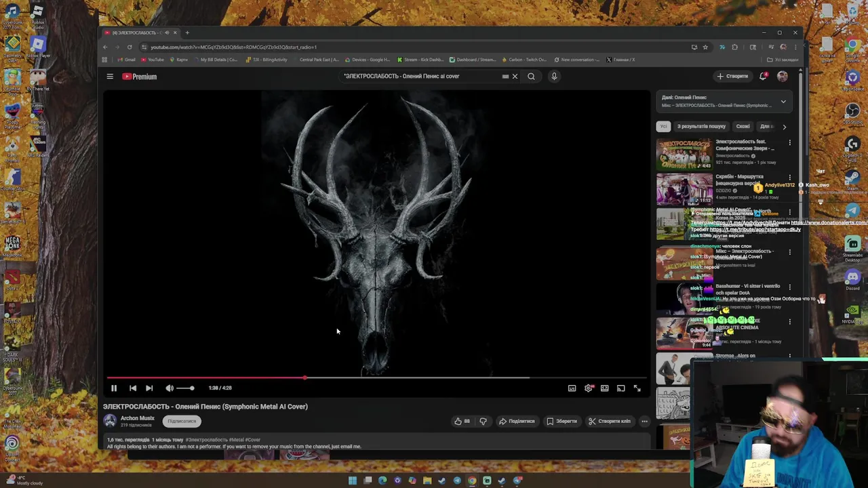Viewport: 868px width, 488px height.
Task: Open Streamlabs Desktop shortcut
Action: click(852, 248)
